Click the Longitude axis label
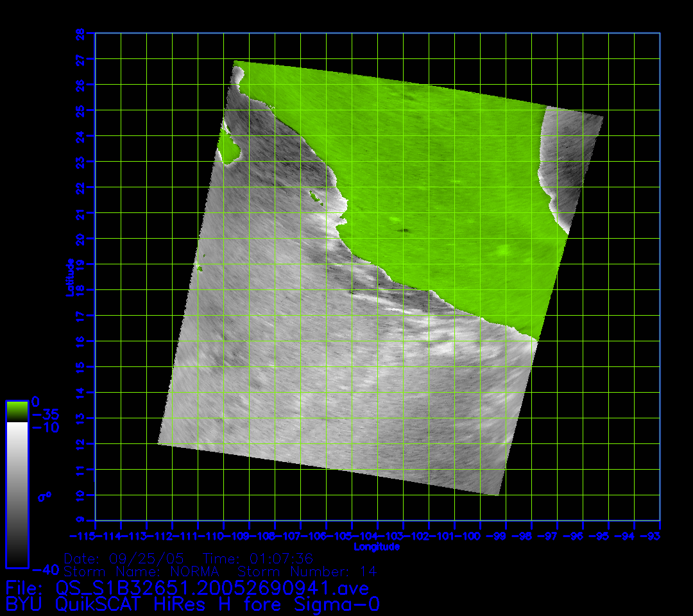 click(377, 547)
